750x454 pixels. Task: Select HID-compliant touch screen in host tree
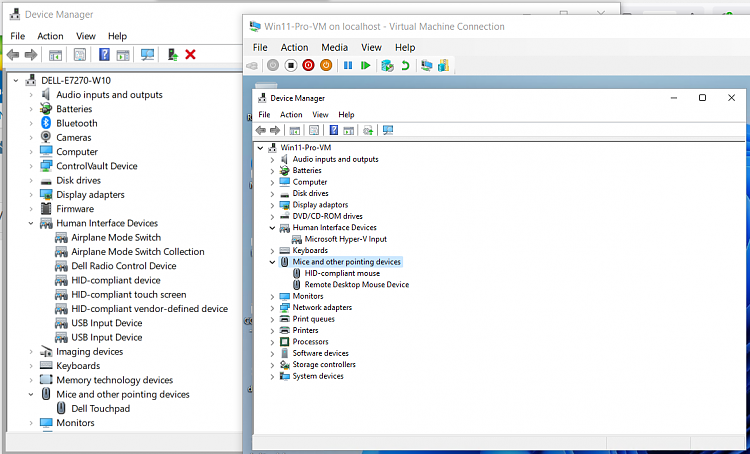click(129, 295)
